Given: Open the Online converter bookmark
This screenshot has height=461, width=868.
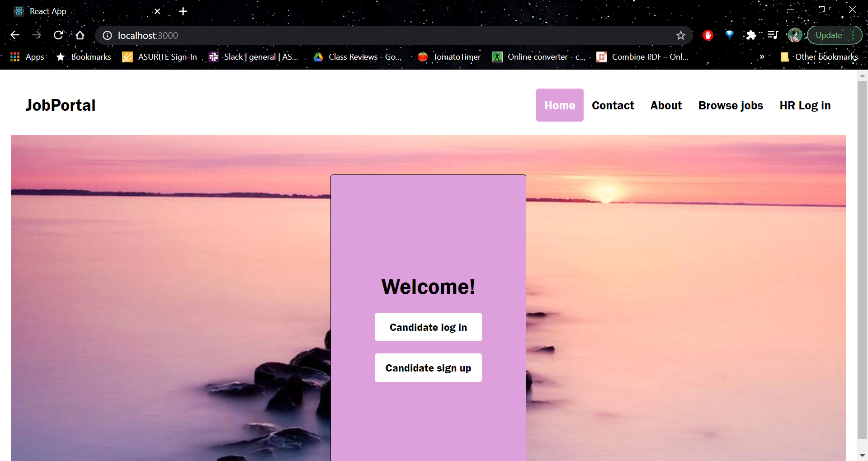Looking at the screenshot, I should tap(538, 57).
